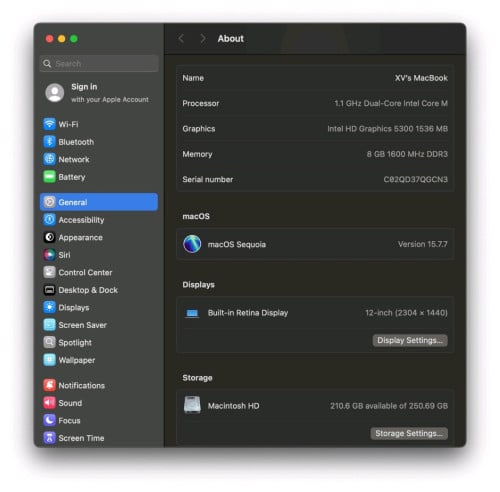Click the Control Center icon
This screenshot has height=492, width=500.
coord(49,272)
